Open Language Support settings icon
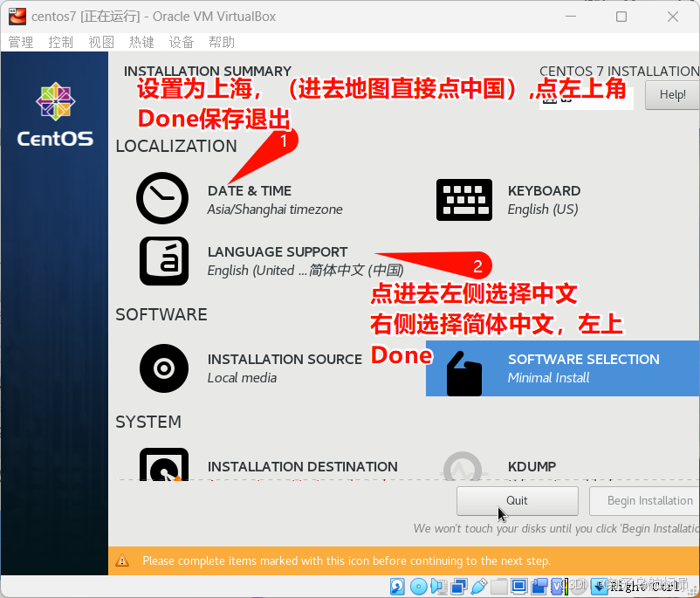Image resolution: width=700 pixels, height=598 pixels. (x=164, y=261)
